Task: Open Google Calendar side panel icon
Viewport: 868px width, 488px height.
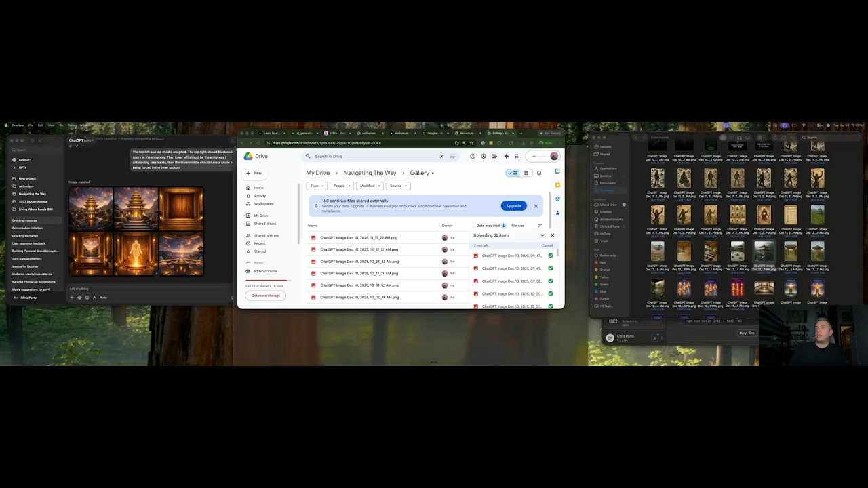Action: (557, 171)
